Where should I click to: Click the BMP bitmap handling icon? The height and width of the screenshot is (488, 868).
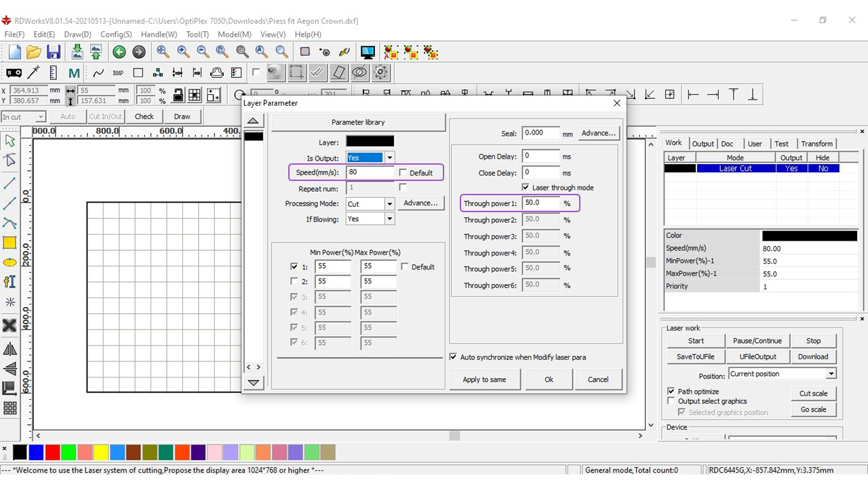118,73
